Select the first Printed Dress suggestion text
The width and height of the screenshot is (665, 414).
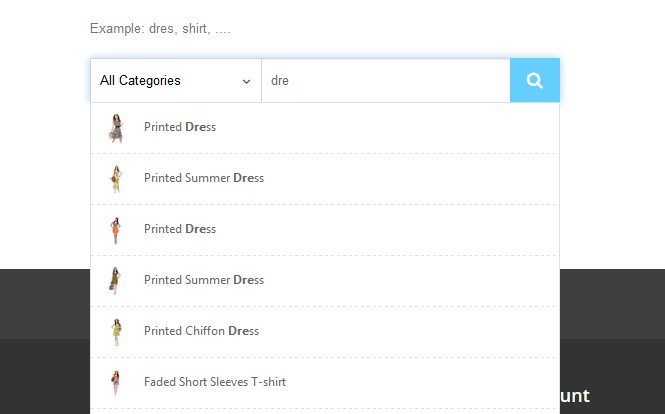point(180,127)
